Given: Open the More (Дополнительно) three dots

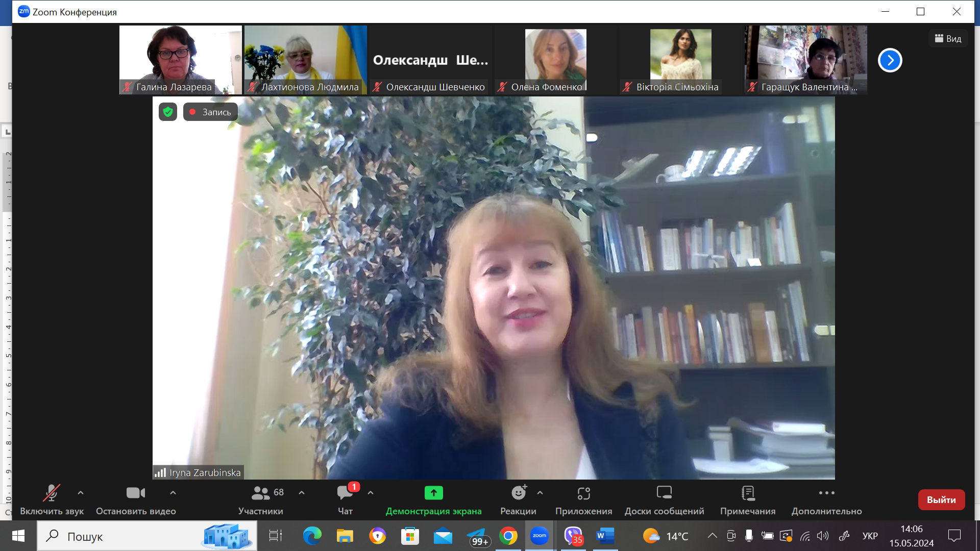Looking at the screenshot, I should (x=826, y=493).
